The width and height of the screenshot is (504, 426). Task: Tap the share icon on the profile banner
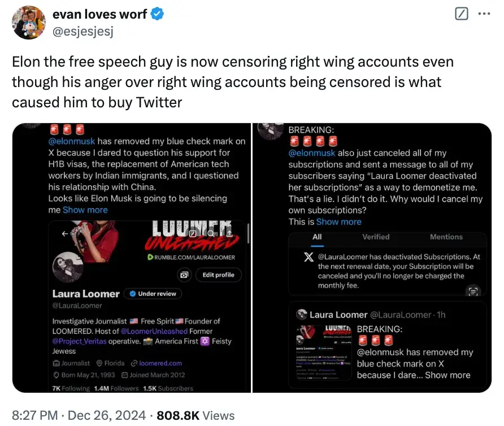[229, 233]
